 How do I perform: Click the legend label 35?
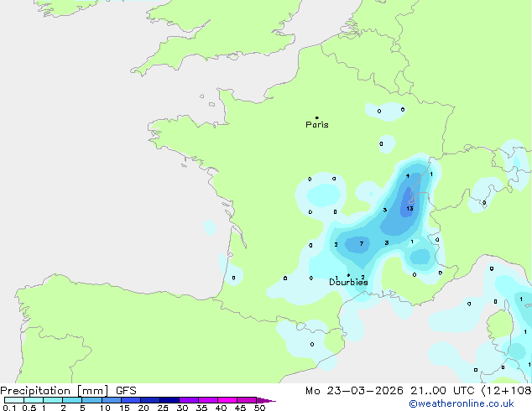pyautogui.click(x=201, y=408)
